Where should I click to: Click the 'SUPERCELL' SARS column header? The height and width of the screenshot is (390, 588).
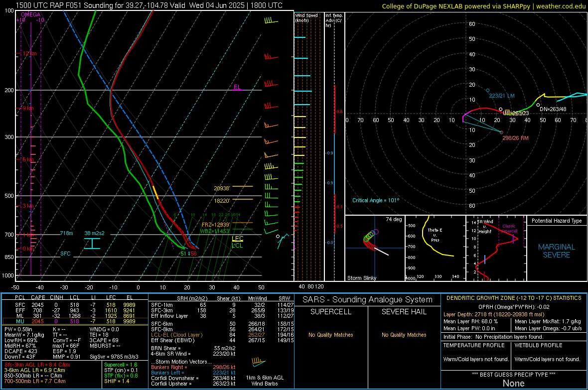tap(331, 312)
